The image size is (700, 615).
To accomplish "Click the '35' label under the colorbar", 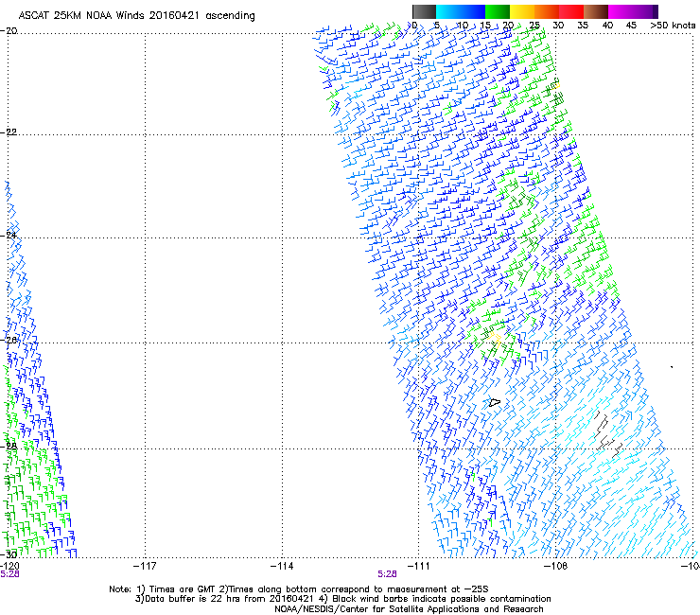I will pyautogui.click(x=583, y=26).
